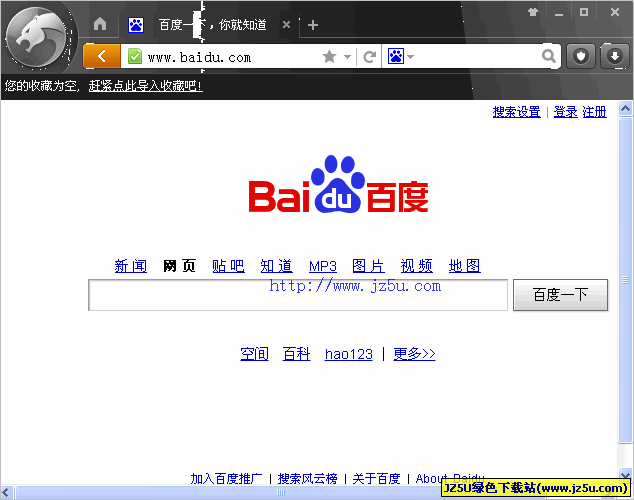Click the Baidu search engine paw icon
This screenshot has width=634, height=500.
point(396,56)
